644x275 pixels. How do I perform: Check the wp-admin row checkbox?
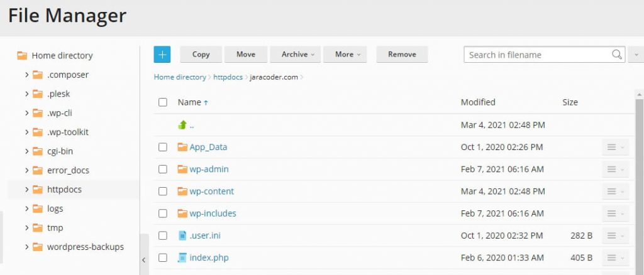click(163, 170)
